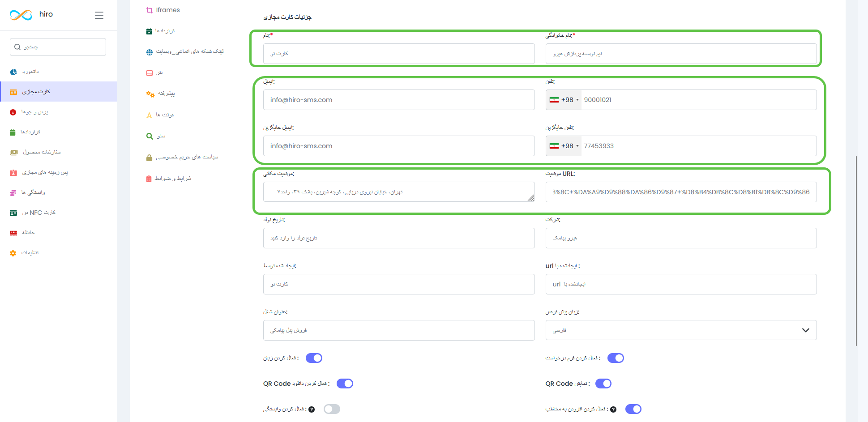Screen dimensions: 868x422
Task: Click the globe icon next to social links
Action: pos(149,51)
